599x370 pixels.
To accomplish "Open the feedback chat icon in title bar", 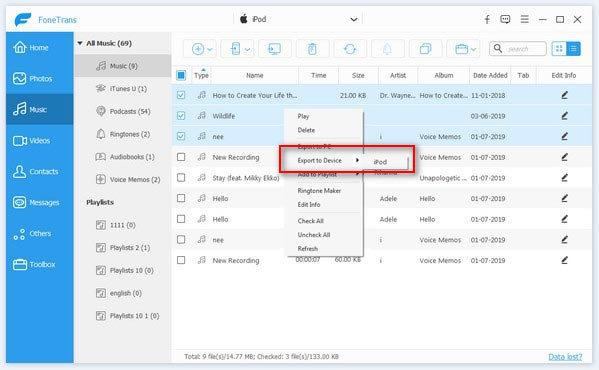I will click(505, 19).
